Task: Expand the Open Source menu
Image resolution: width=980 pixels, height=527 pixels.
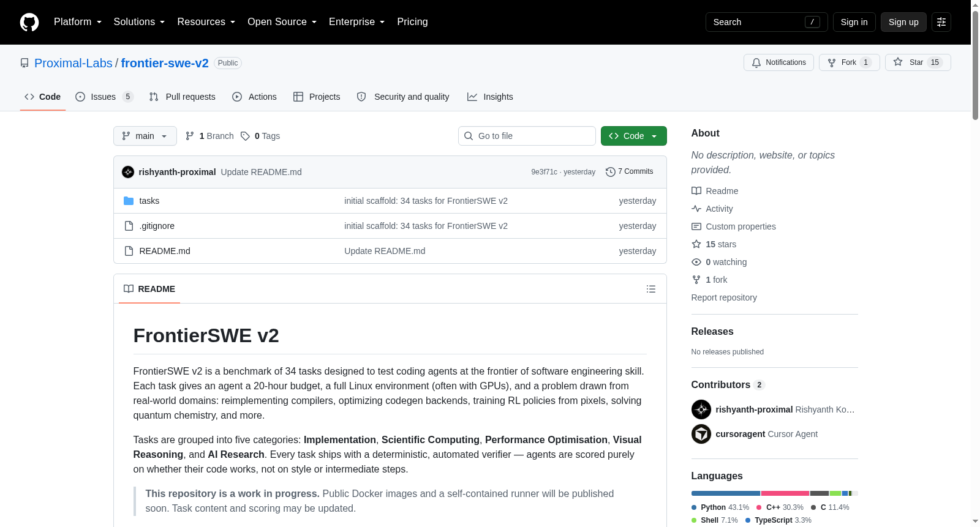Action: (x=282, y=22)
